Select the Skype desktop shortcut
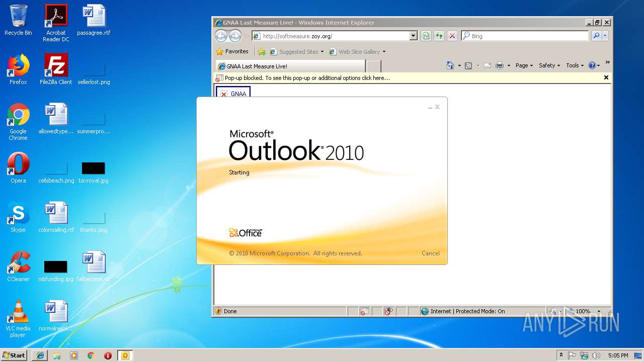 tap(18, 217)
